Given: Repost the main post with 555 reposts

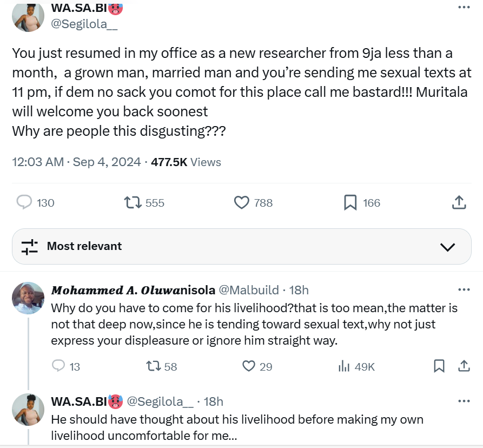Looking at the screenshot, I should 133,202.
